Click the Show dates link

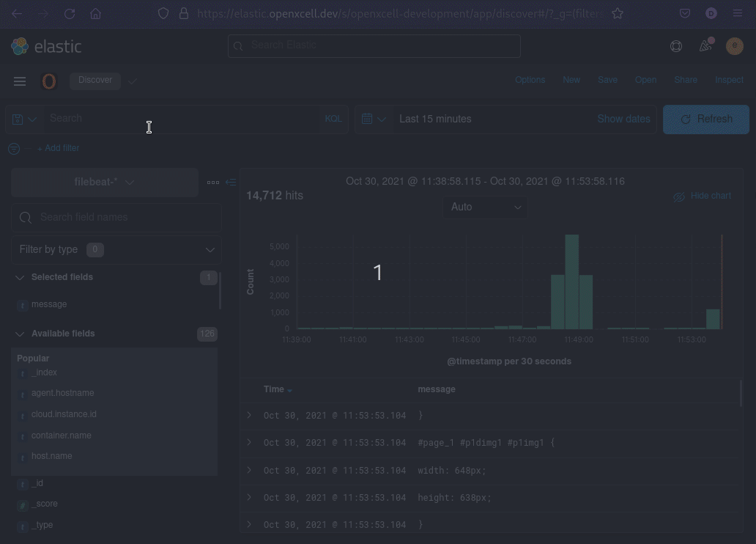(x=623, y=119)
